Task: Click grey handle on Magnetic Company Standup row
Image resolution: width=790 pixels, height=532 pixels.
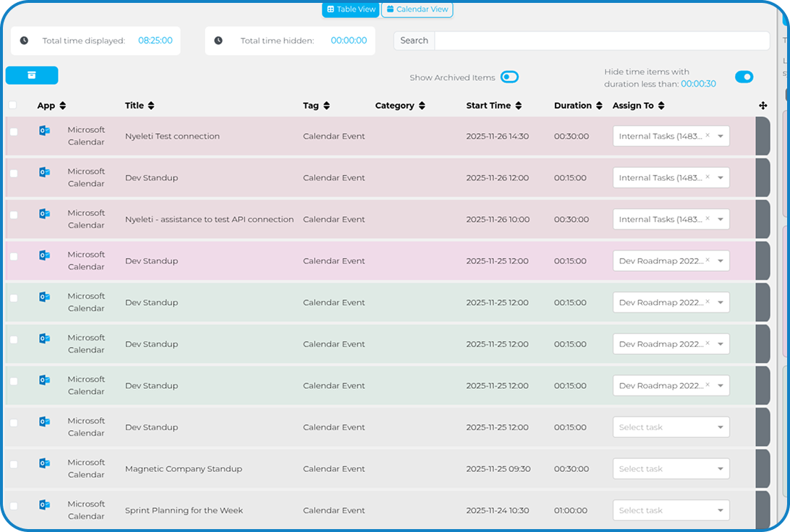Action: click(763, 468)
